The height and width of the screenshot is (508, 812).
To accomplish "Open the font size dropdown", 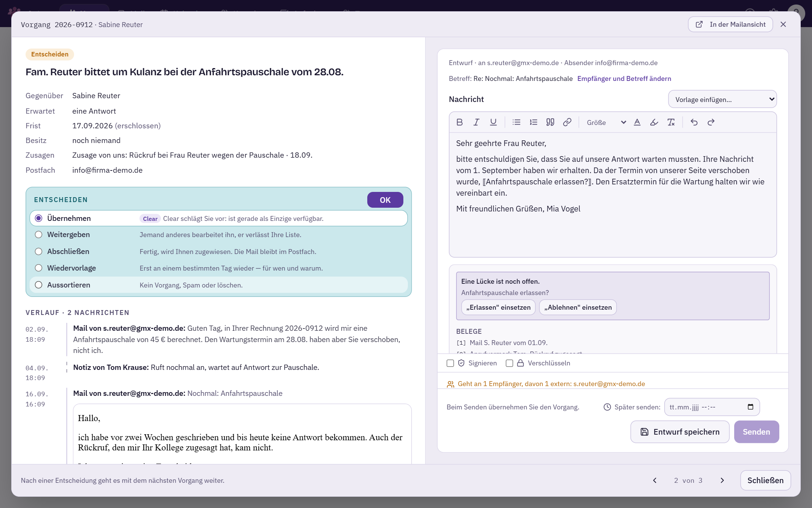I will (x=606, y=122).
